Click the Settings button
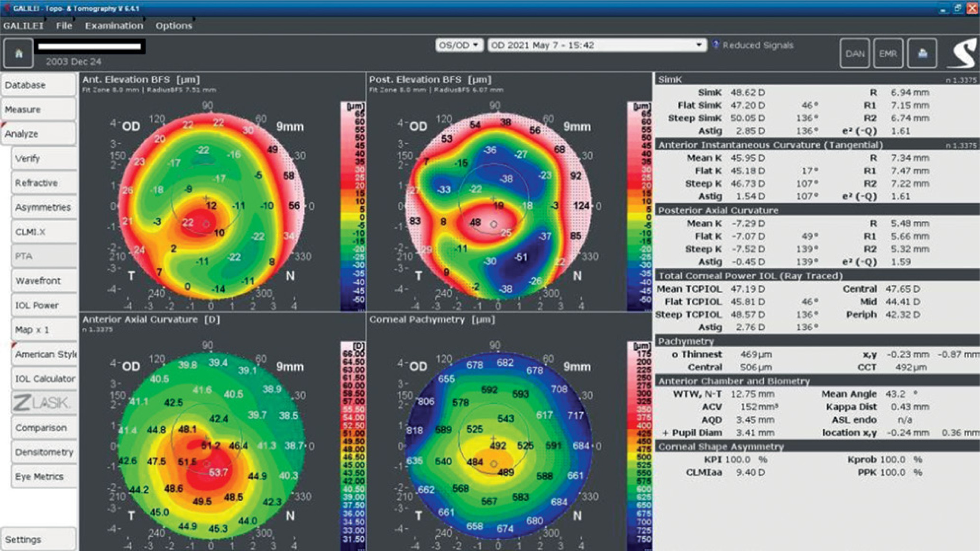Image resolution: width=980 pixels, height=551 pixels. coord(38,540)
